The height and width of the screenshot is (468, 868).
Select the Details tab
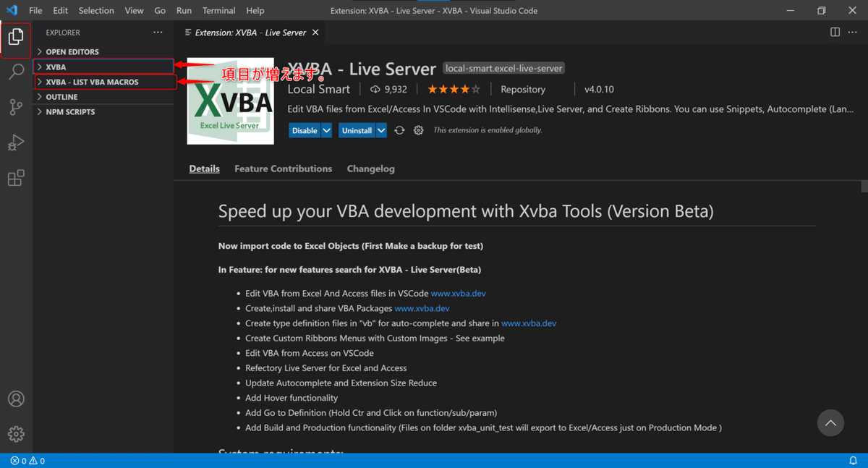coord(204,169)
